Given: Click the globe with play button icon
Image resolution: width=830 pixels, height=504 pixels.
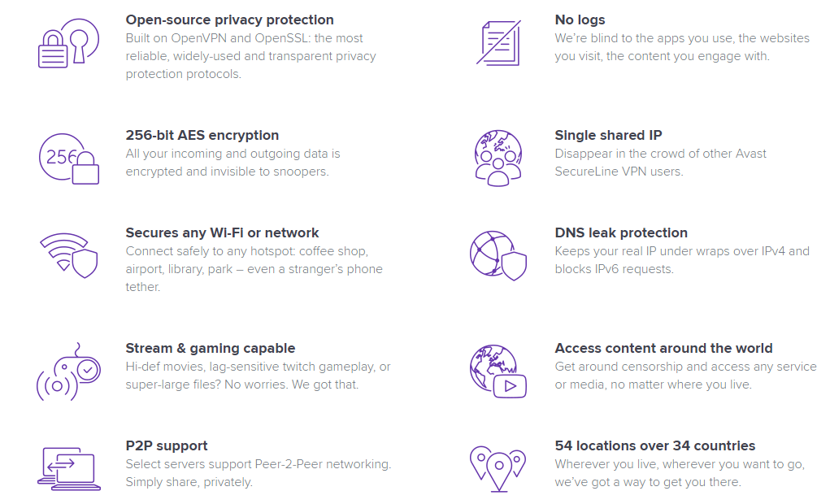Looking at the screenshot, I should point(498,371).
